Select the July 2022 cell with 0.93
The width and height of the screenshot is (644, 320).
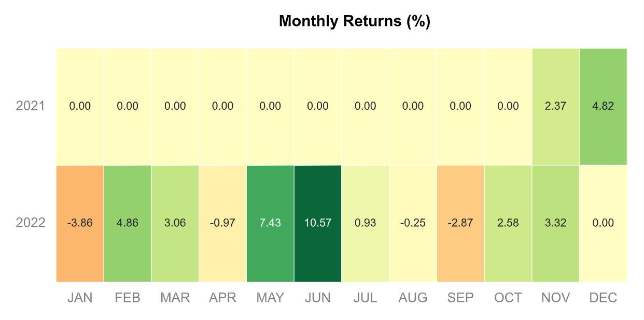(366, 224)
